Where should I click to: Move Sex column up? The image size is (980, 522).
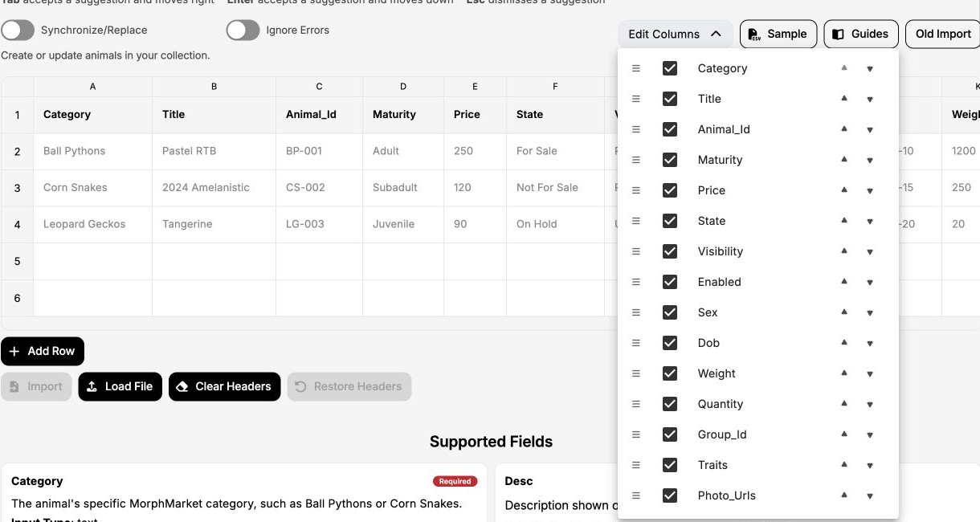(844, 312)
